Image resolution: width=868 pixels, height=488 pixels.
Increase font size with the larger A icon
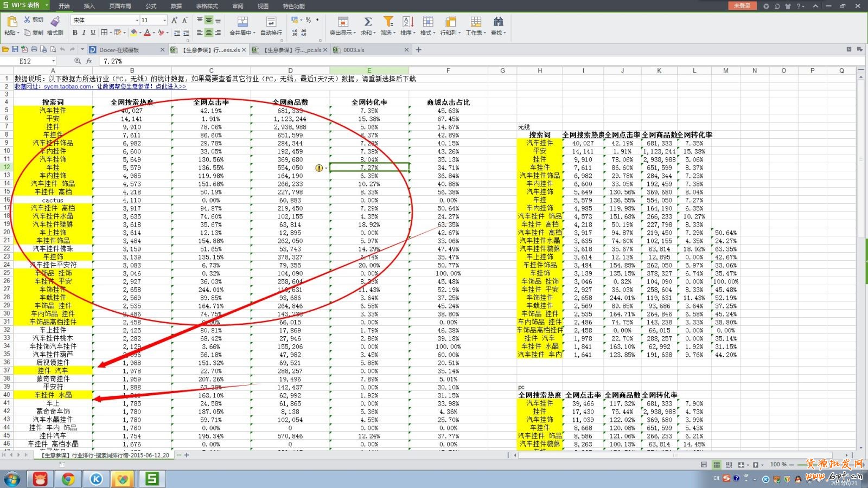click(174, 20)
